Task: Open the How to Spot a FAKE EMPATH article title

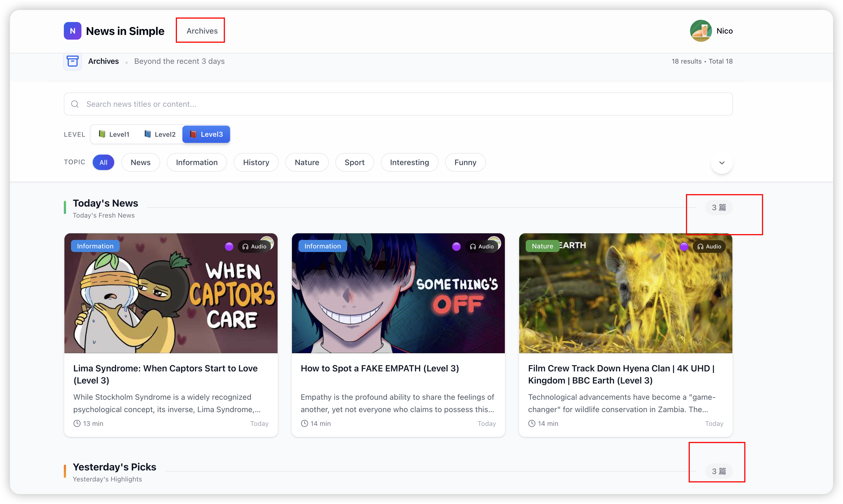Action: click(379, 368)
